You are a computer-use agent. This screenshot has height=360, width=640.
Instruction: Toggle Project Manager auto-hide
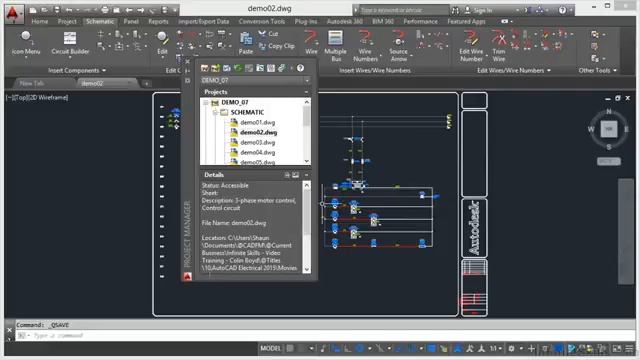pos(187,71)
